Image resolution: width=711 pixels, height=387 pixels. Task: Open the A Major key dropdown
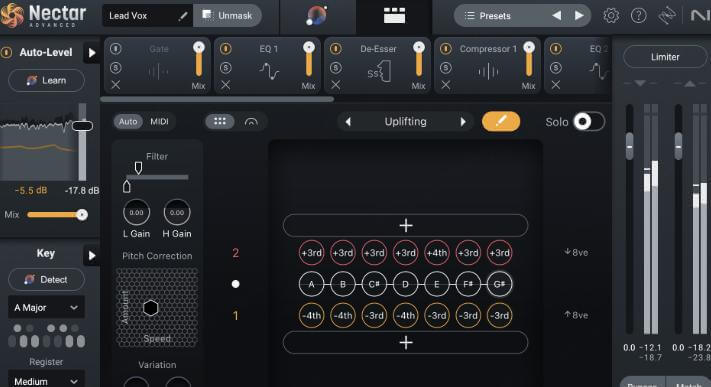click(x=46, y=308)
